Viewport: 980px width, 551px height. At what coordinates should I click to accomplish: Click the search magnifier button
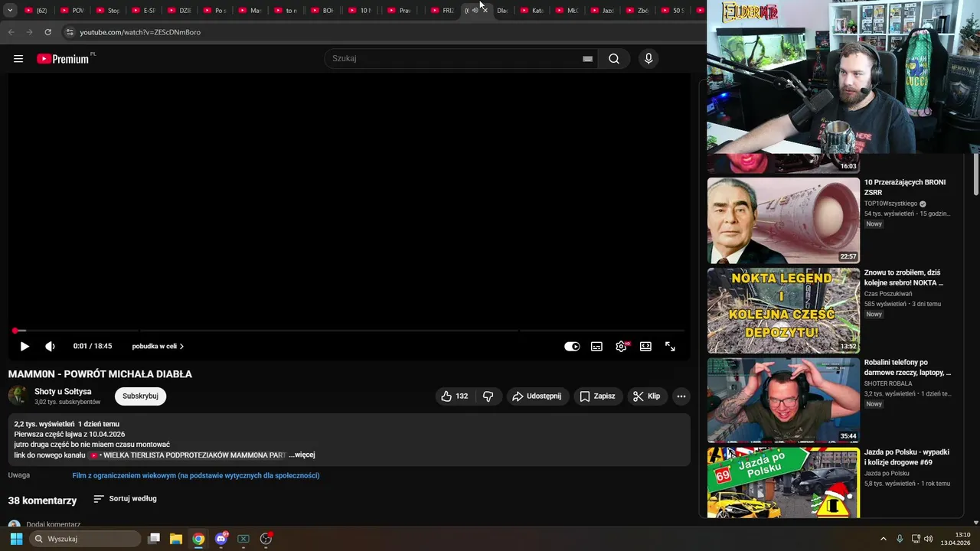614,59
